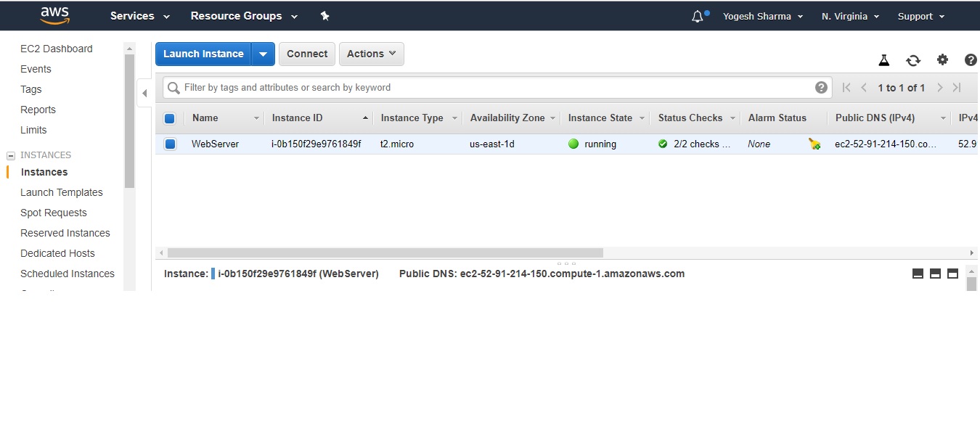The image size is (980, 423).
Task: Click the experiments flask icon
Action: 884,60
